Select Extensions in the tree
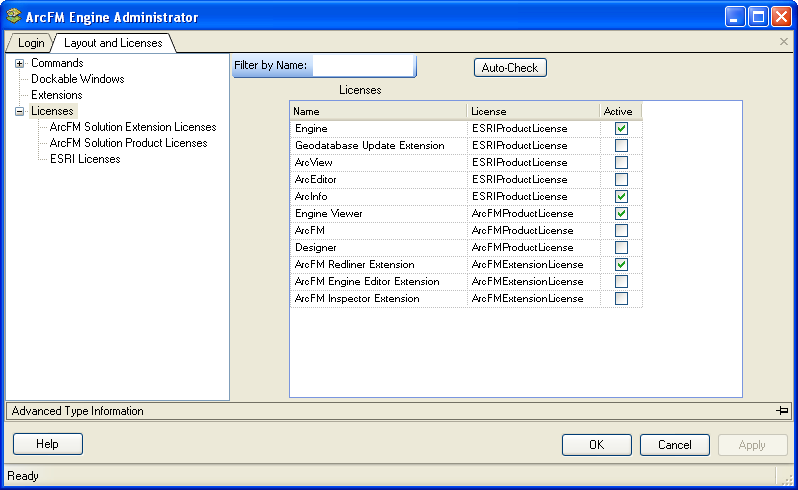798x490 pixels. tap(56, 95)
